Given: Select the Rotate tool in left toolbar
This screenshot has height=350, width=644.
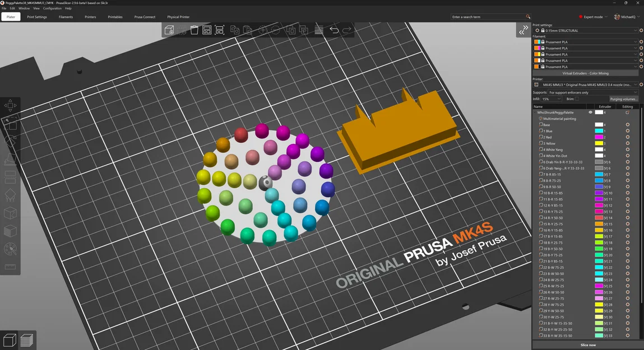Looking at the screenshot, I should (x=10, y=141).
